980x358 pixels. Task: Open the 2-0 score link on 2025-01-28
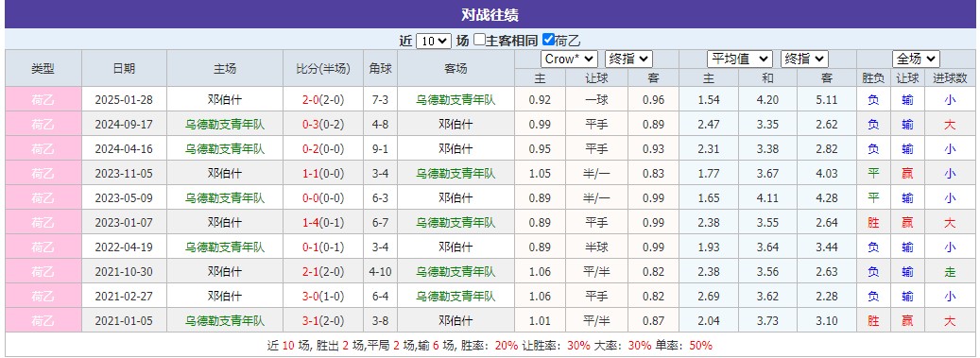click(311, 99)
